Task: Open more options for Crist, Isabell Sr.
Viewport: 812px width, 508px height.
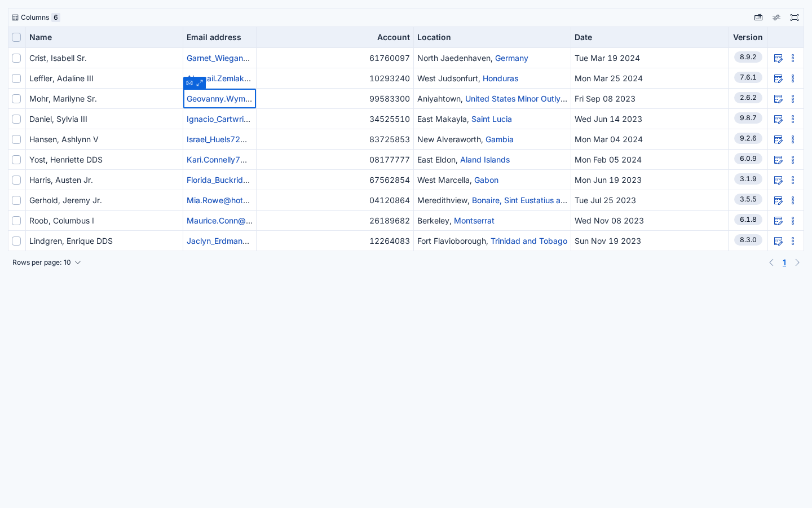Action: [x=793, y=58]
